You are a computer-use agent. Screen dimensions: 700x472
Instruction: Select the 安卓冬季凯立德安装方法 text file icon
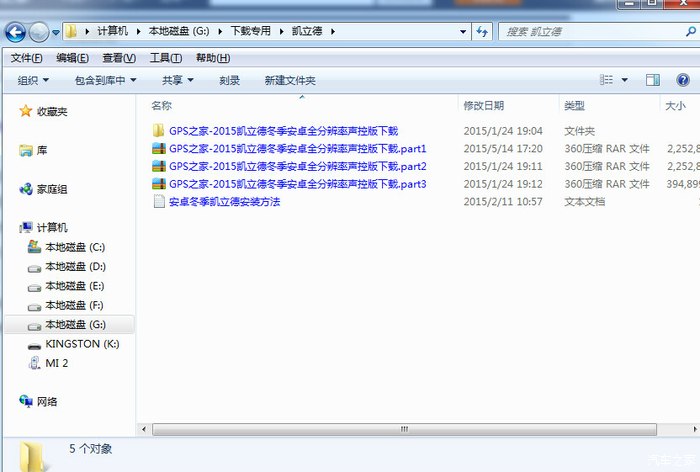(x=159, y=201)
